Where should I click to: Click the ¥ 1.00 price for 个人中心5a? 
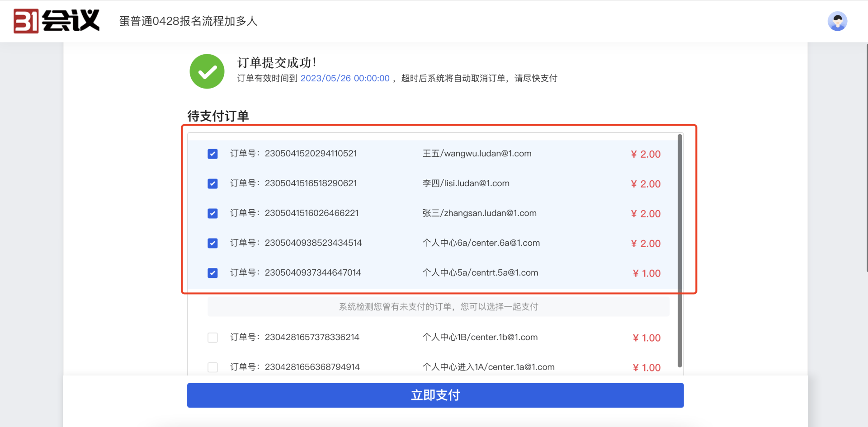point(646,273)
